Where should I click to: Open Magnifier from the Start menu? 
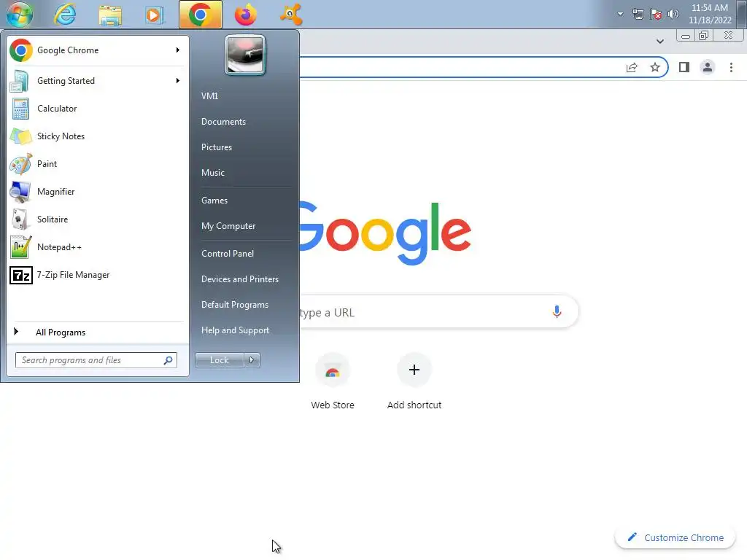[x=96, y=192]
